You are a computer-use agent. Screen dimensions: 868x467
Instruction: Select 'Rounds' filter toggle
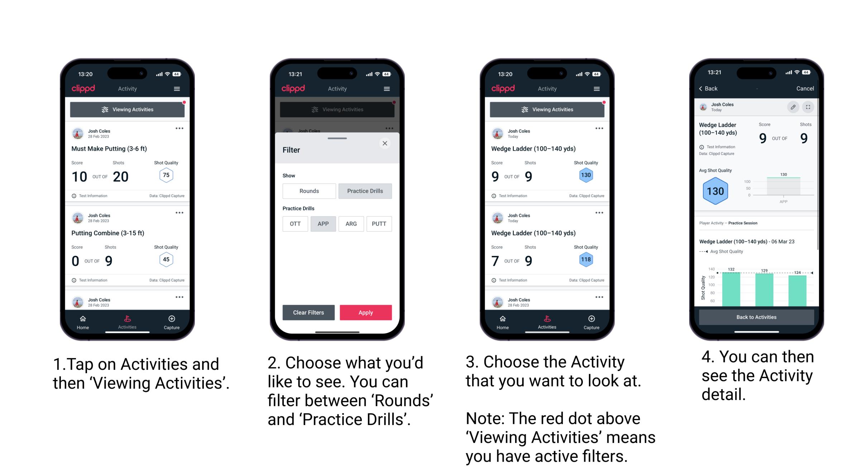tap(309, 191)
